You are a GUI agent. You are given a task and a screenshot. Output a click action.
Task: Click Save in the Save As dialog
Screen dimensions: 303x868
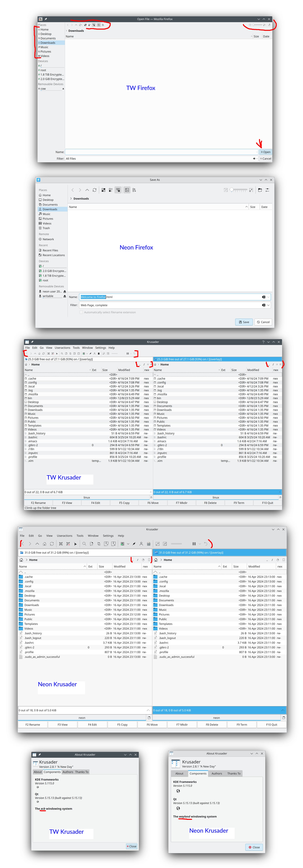tap(244, 322)
